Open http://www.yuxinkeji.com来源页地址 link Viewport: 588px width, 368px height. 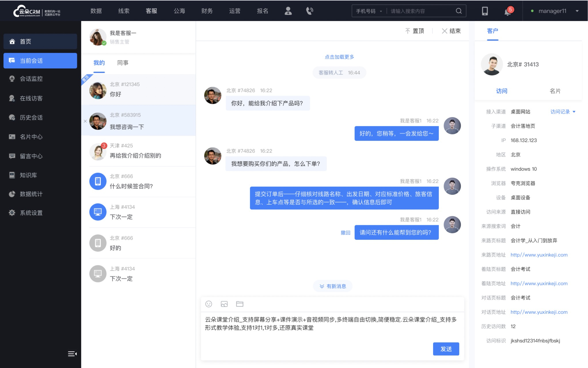click(x=539, y=255)
